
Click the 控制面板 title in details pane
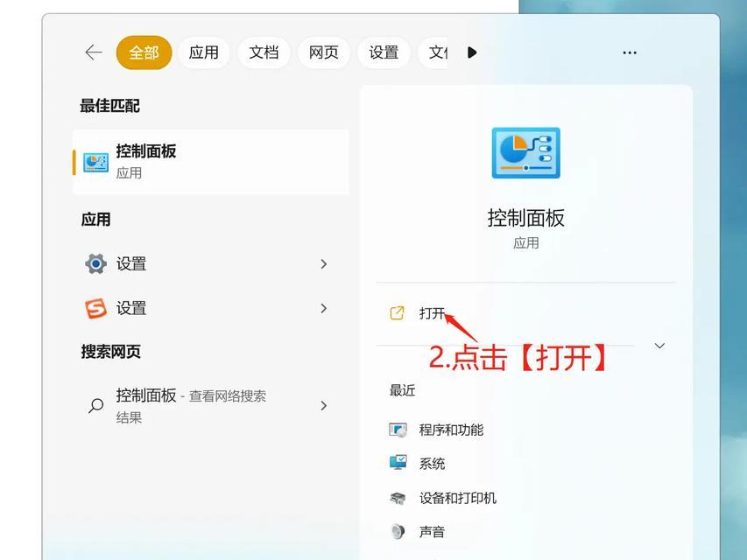click(526, 218)
